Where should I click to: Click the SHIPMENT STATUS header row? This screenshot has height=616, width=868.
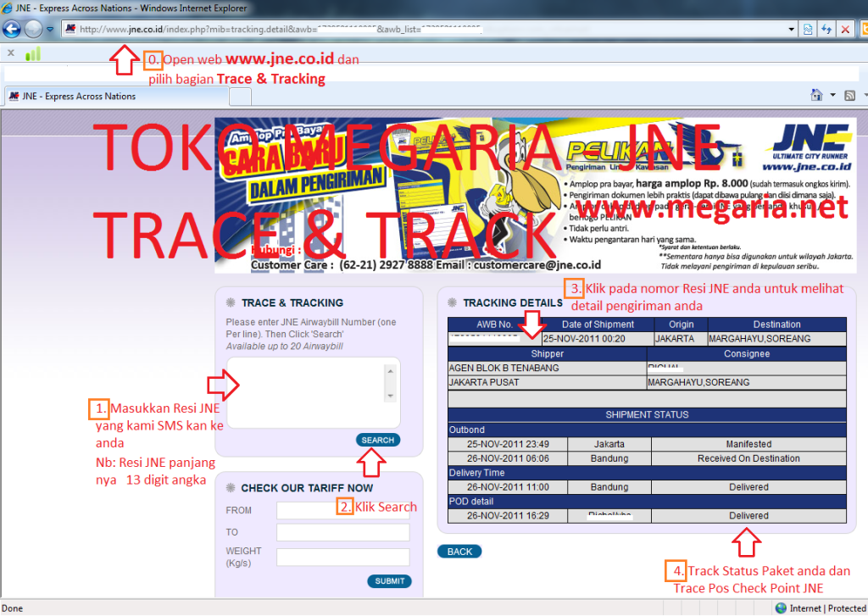(647, 414)
